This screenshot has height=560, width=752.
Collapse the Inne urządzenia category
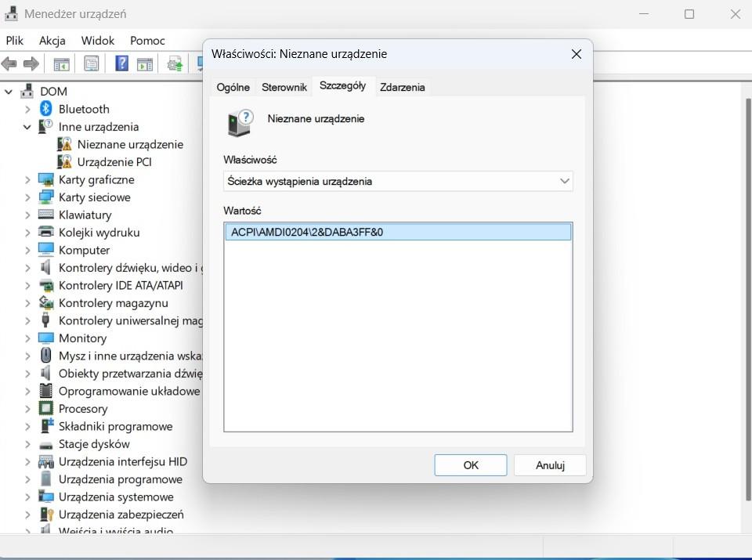[27, 127]
